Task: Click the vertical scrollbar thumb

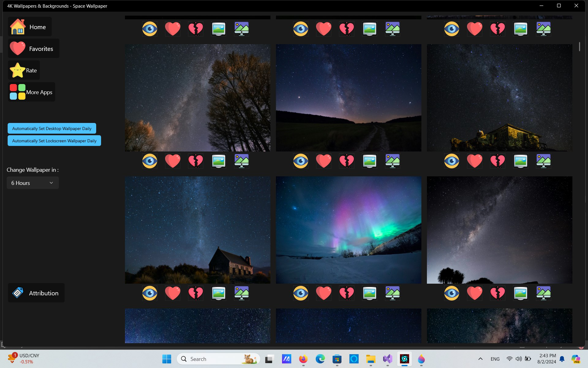Action: point(579,47)
